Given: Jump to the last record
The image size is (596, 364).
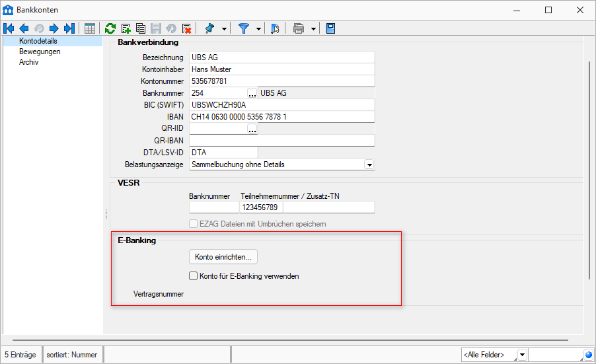Looking at the screenshot, I should point(69,28).
